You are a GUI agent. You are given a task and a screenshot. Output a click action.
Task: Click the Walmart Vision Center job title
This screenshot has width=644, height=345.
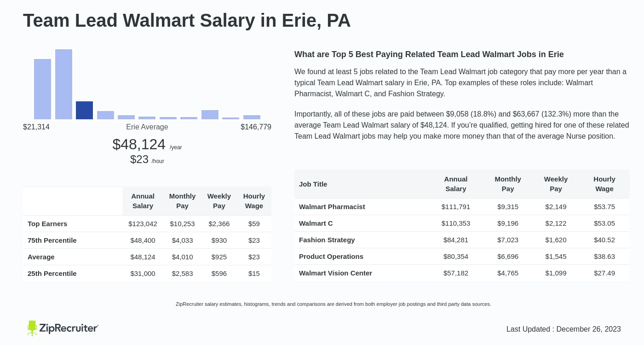coord(335,273)
